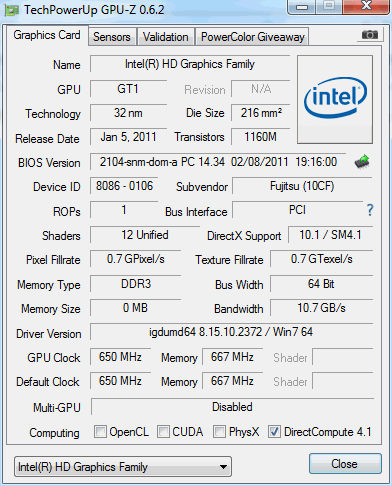Screen dimensions: 392x486
Task: Click the camera screenshot icon
Action: click(369, 34)
